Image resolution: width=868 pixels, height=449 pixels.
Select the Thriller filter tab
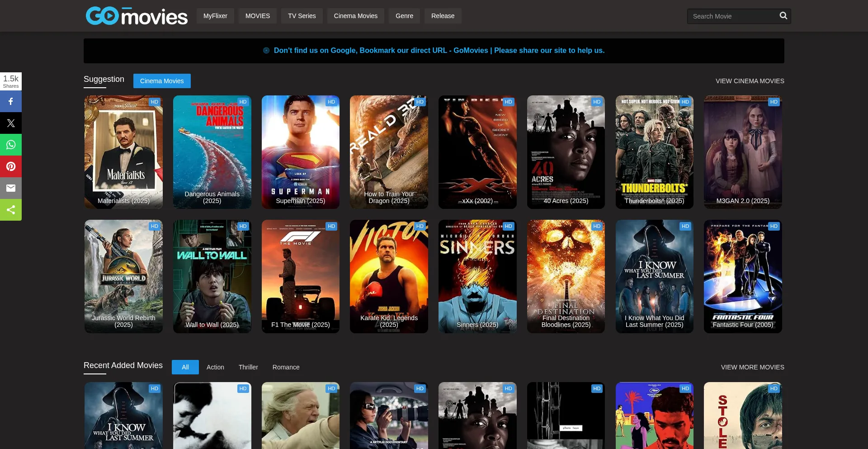tap(248, 367)
